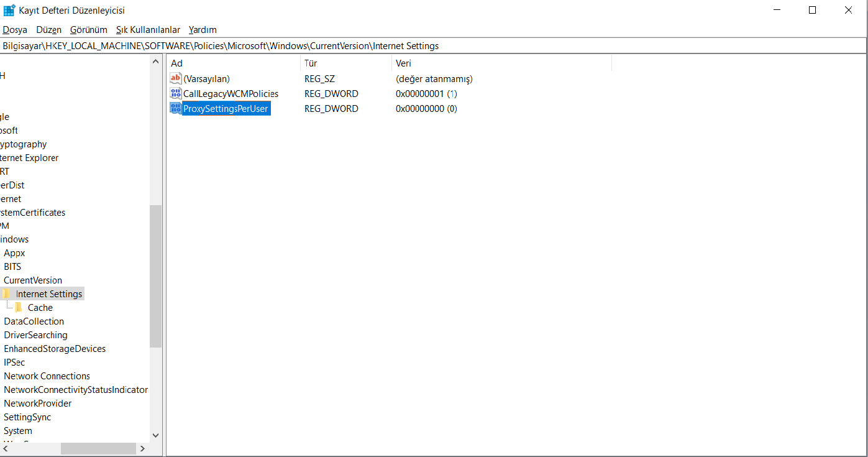Select the (Varsayılan) value name
Screen dimensions: 868x457
click(206, 79)
